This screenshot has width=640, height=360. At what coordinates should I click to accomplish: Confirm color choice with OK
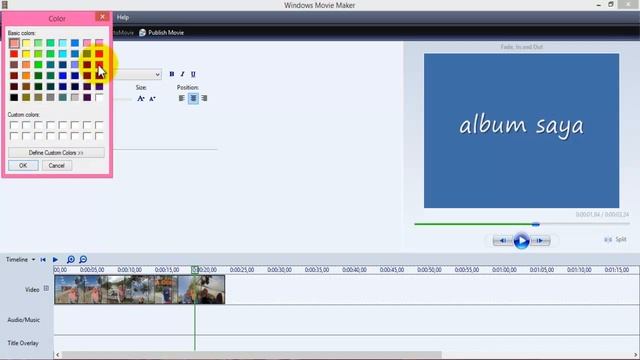click(x=23, y=165)
